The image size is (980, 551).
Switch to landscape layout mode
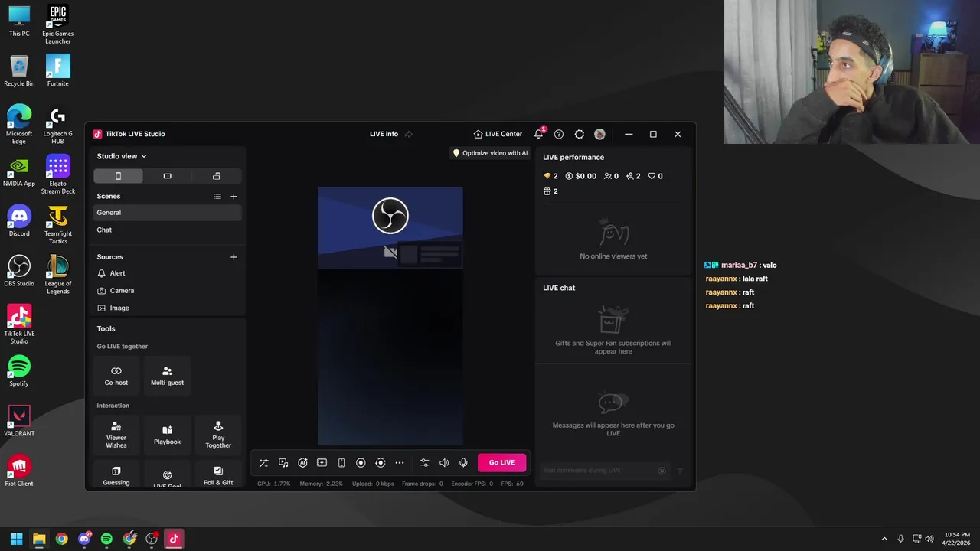(167, 176)
